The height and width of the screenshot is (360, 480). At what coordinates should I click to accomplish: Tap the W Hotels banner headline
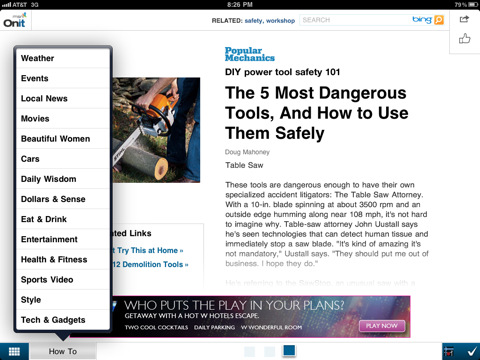point(234,305)
